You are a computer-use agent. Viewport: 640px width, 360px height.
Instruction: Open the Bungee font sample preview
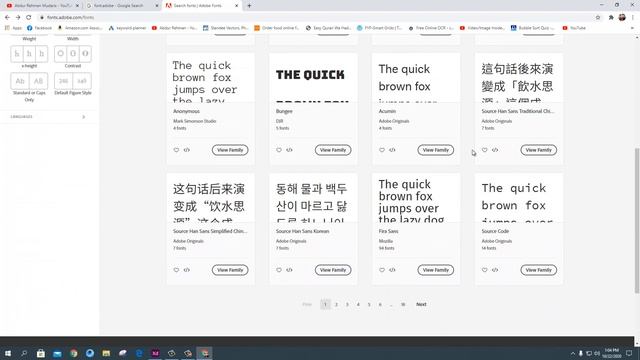point(313,78)
